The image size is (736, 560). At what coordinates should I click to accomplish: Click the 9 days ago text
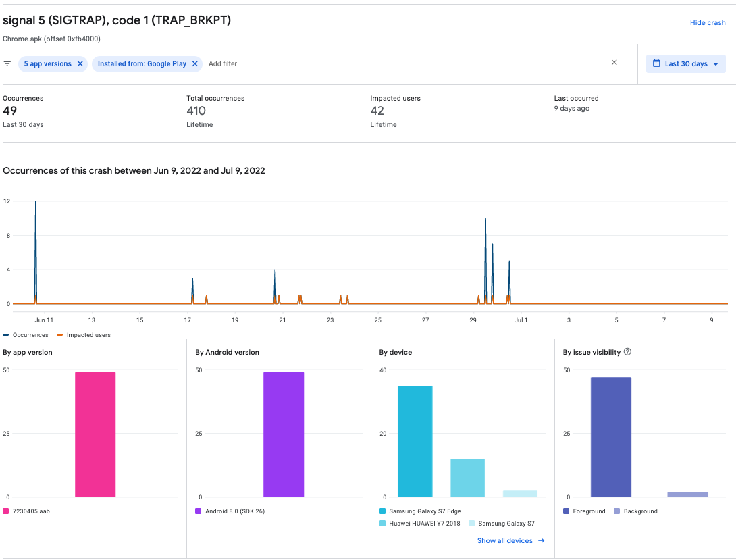click(x=572, y=109)
